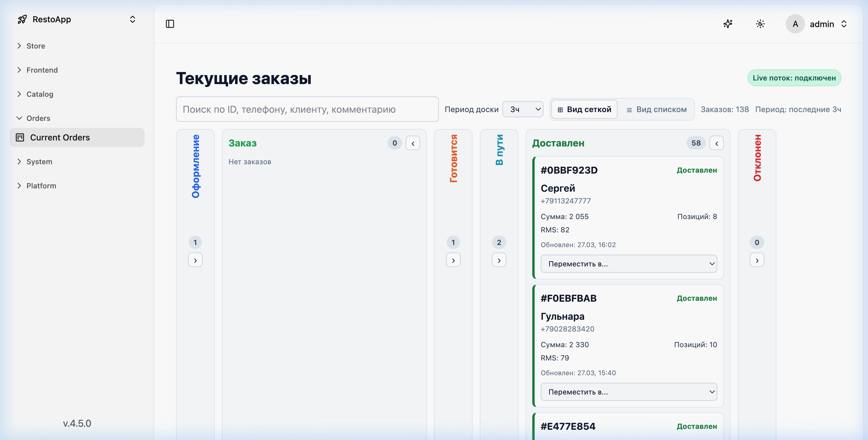Open the Период доски dropdown showing 3ч
868x440 pixels.
(x=523, y=109)
